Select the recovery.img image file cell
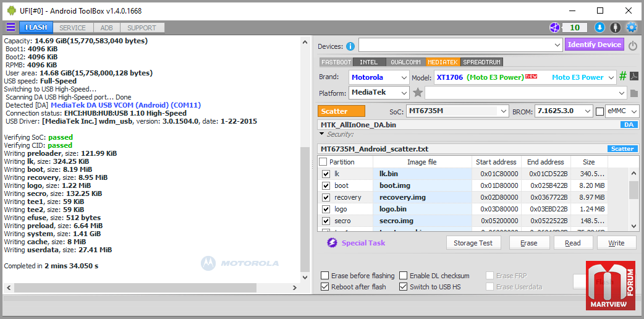Screen dimensions: 644x319 423,197
